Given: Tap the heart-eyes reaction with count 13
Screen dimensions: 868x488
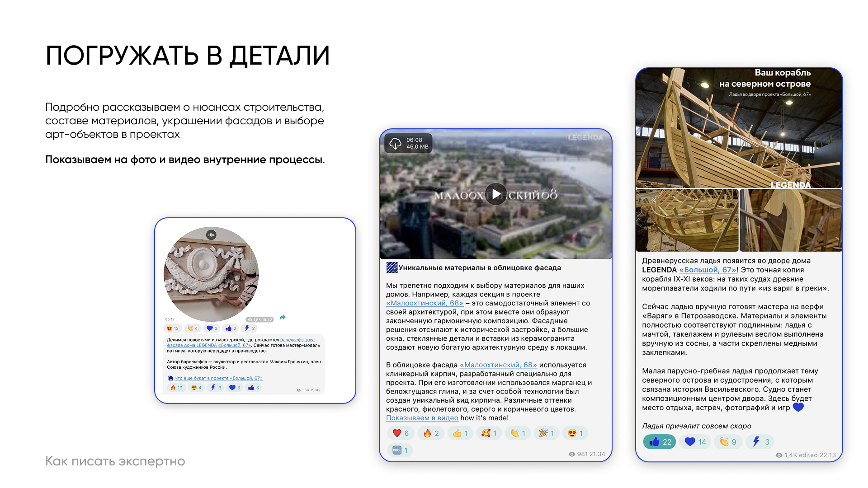Looking at the screenshot, I should pos(173,328).
